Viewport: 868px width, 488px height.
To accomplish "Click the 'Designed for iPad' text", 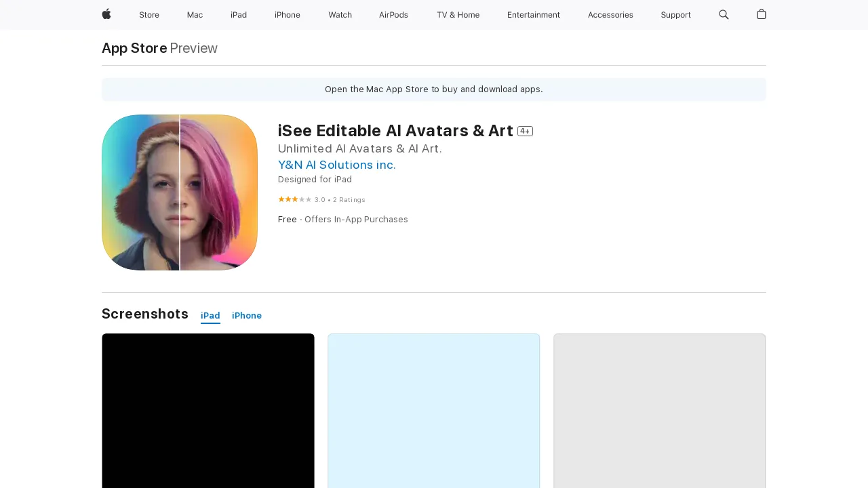I will (x=315, y=180).
